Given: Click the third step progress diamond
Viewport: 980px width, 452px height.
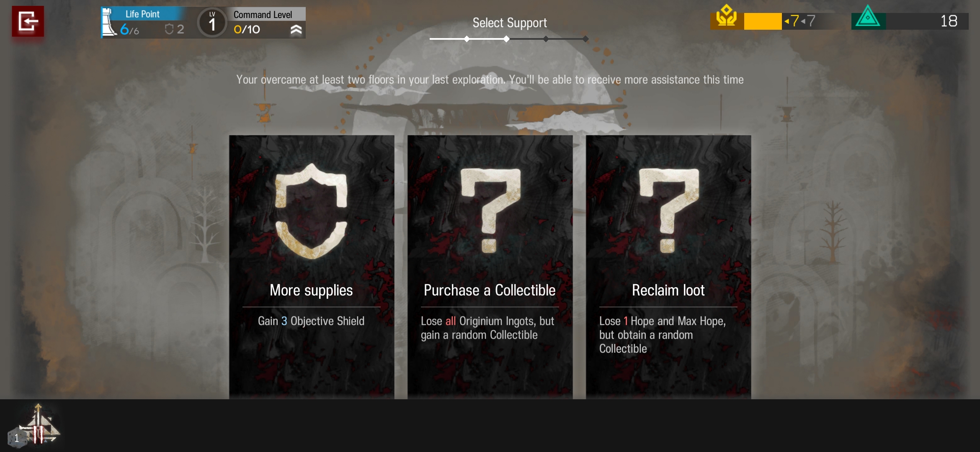Looking at the screenshot, I should click(x=546, y=39).
